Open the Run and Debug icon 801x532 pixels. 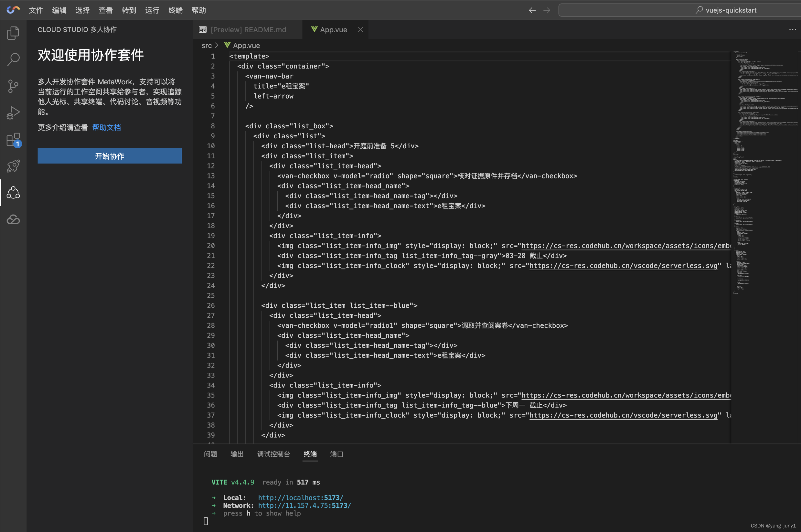point(13,113)
